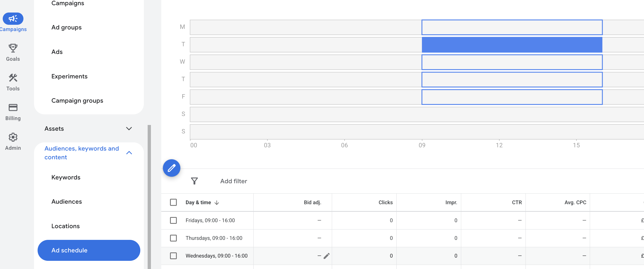Click the filter funnel icon
This screenshot has width=644, height=269.
pos(194,181)
